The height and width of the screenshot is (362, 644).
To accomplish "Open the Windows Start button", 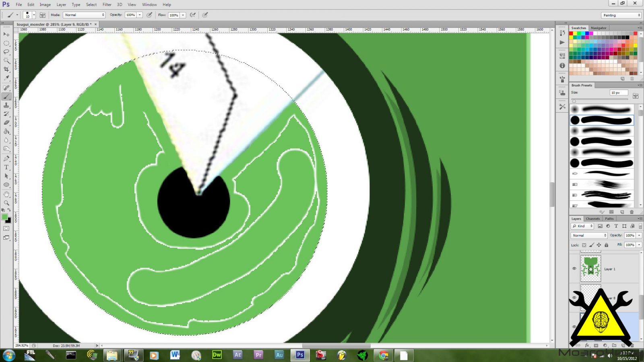I will pos(9,355).
